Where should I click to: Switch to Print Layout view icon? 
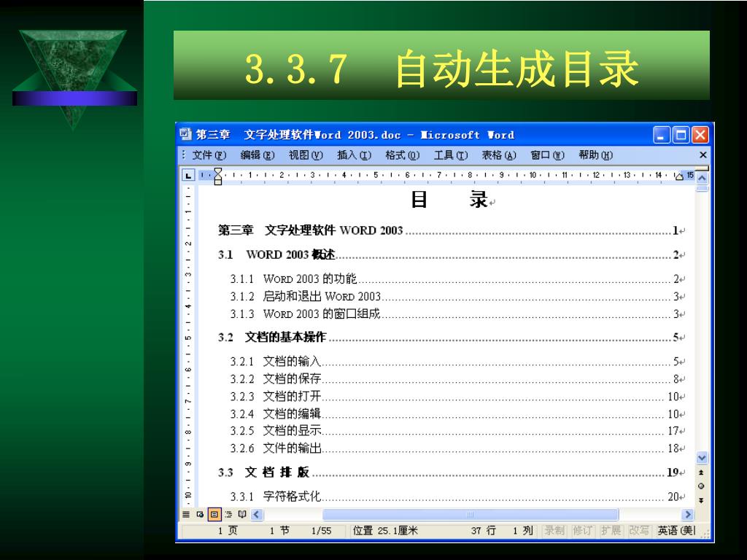click(x=214, y=514)
